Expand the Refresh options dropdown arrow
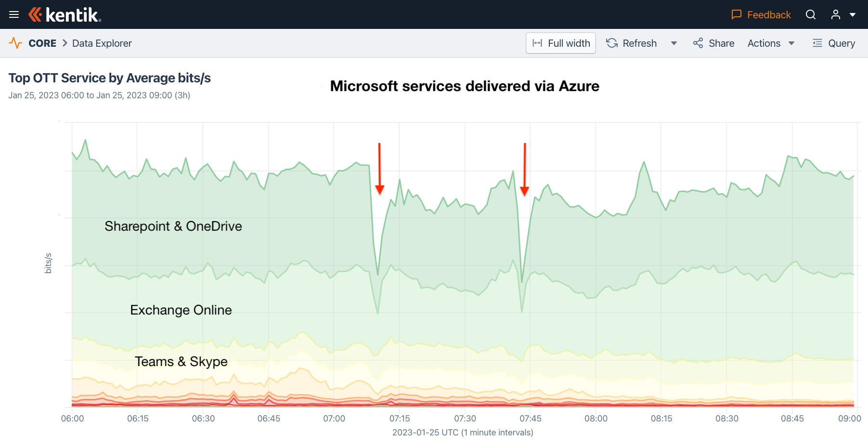 pyautogui.click(x=674, y=43)
